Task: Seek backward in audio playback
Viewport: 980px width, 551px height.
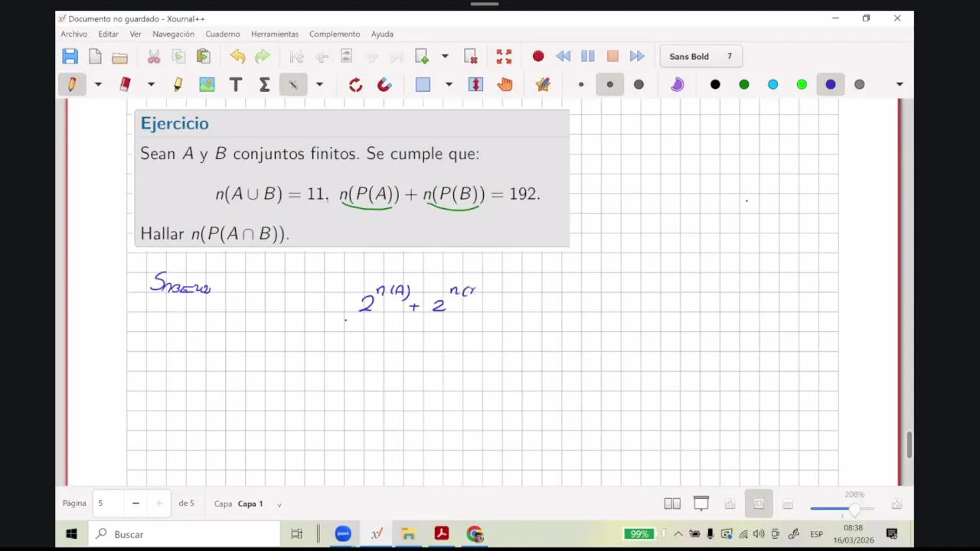Action: coord(563,56)
